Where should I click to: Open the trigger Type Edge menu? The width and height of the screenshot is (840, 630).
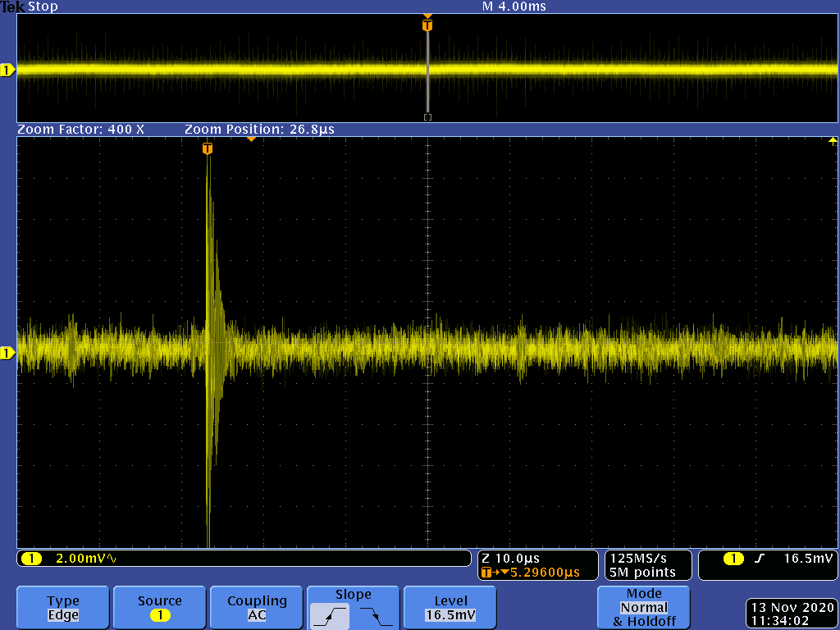63,608
